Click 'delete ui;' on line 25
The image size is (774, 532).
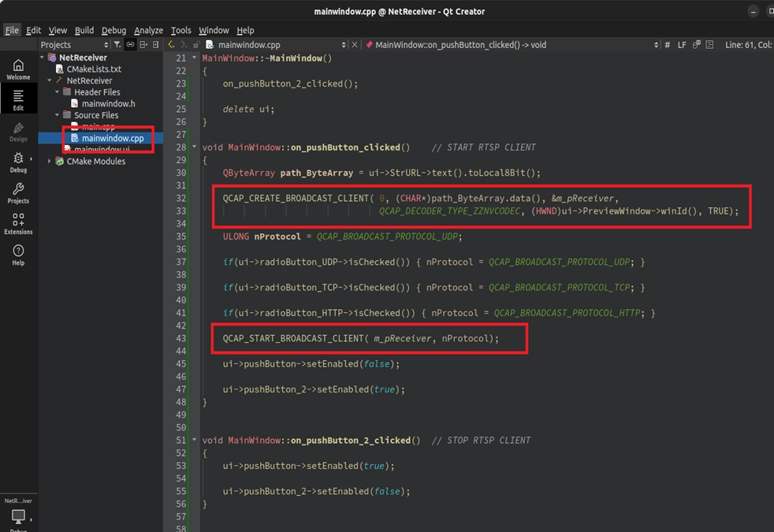pos(248,109)
